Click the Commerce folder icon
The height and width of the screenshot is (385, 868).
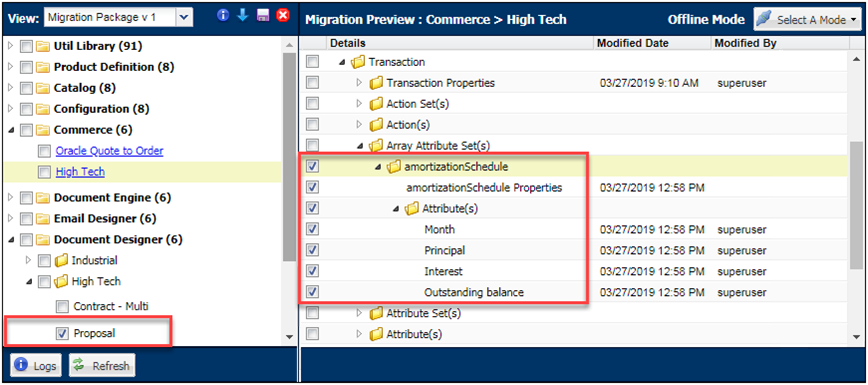point(43,131)
